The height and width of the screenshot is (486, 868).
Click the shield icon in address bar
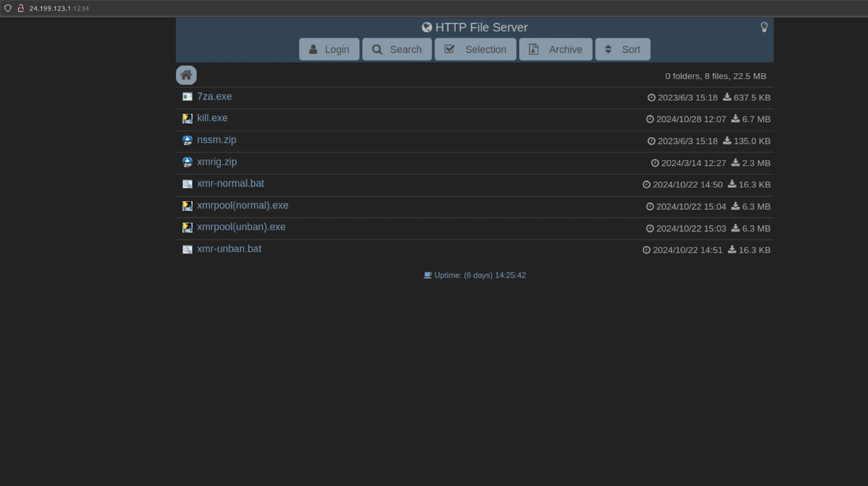8,8
